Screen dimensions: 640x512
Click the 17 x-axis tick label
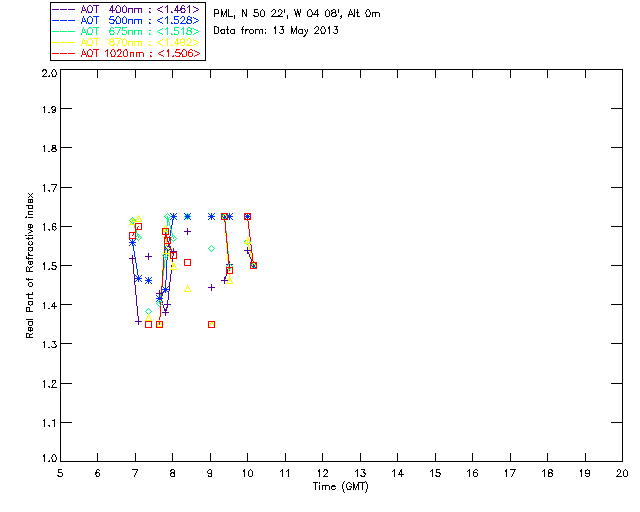click(x=510, y=473)
